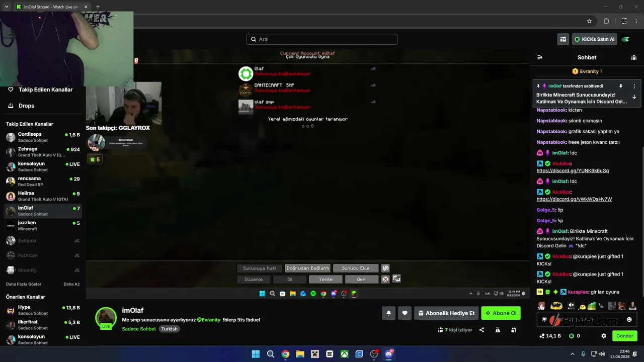Screen dimensions: 644x362
Task: Open chat settings gear icon
Action: [x=604, y=336]
